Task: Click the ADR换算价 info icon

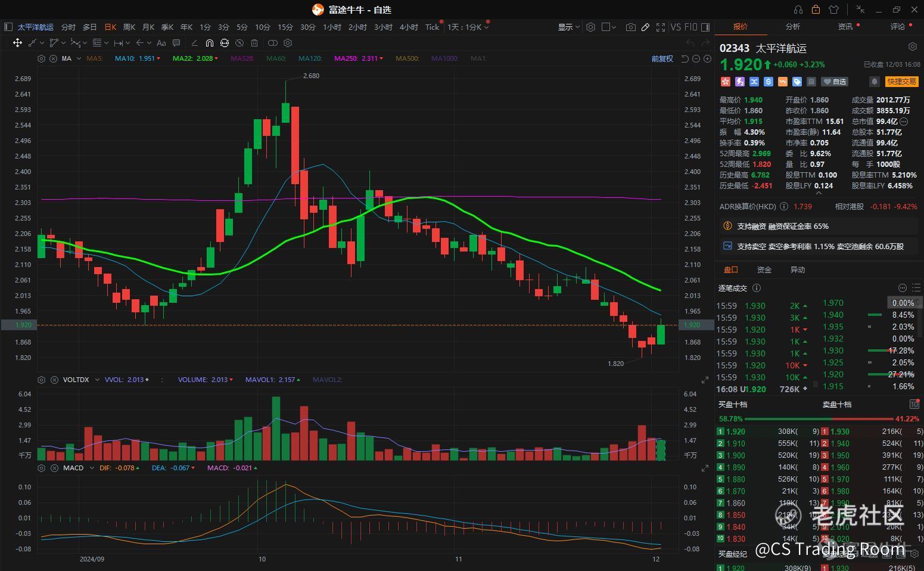Action: (784, 206)
